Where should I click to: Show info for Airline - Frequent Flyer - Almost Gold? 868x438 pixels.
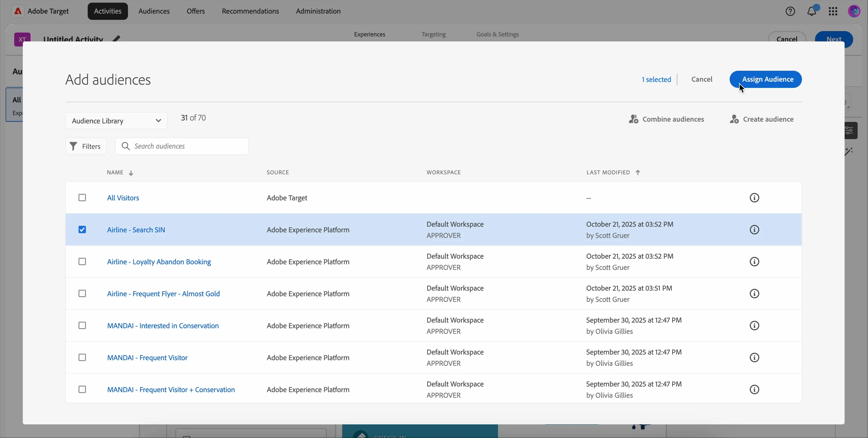click(x=755, y=294)
